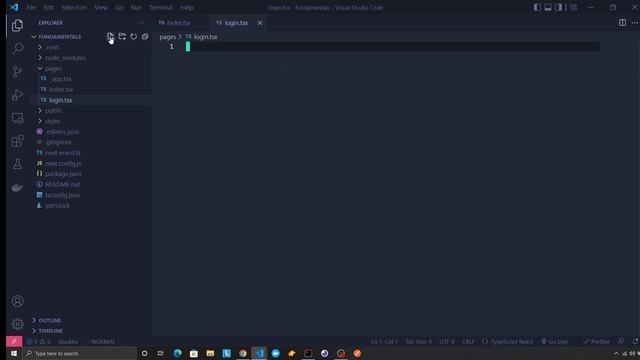Open Google Chrome from taskbar
The width and height of the screenshot is (640, 360).
click(x=243, y=353)
